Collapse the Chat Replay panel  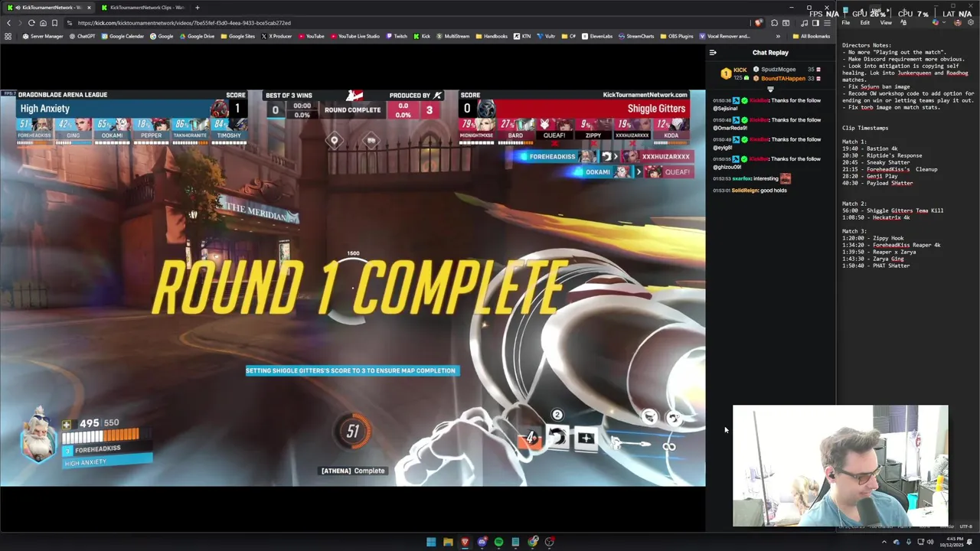pos(713,53)
